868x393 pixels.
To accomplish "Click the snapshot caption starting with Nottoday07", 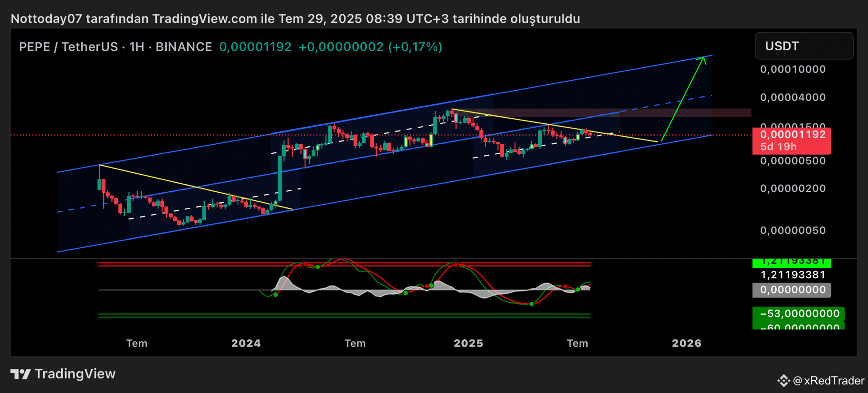I will (295, 19).
